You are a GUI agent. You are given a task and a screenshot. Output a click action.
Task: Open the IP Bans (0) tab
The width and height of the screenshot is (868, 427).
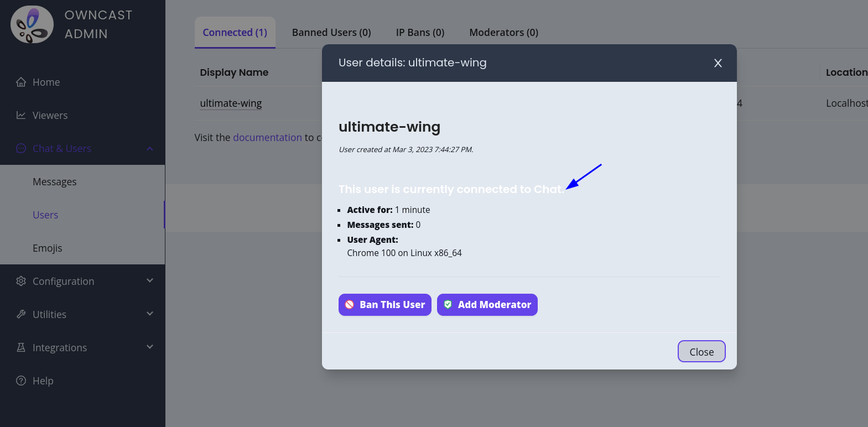coord(420,33)
